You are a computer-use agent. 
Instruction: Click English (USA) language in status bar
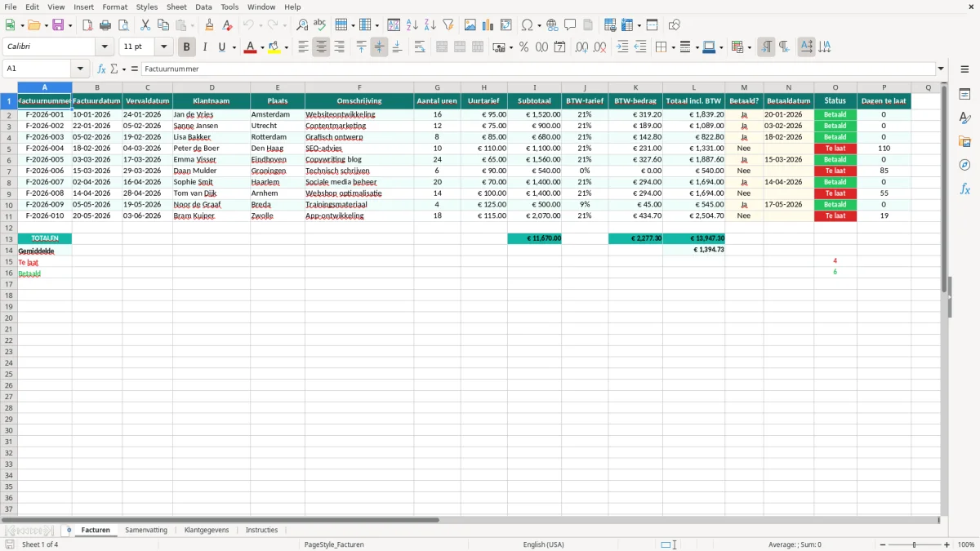[543, 544]
